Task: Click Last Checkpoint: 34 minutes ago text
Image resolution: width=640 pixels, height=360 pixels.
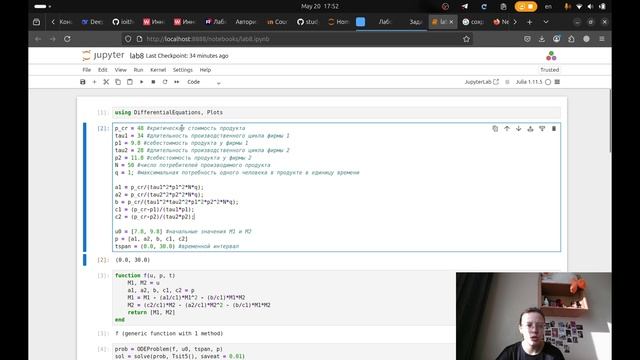Action: 187,56
